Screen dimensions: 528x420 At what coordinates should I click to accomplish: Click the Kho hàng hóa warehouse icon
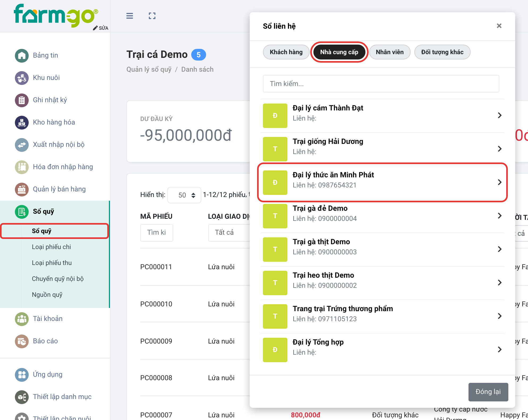coord(22,122)
